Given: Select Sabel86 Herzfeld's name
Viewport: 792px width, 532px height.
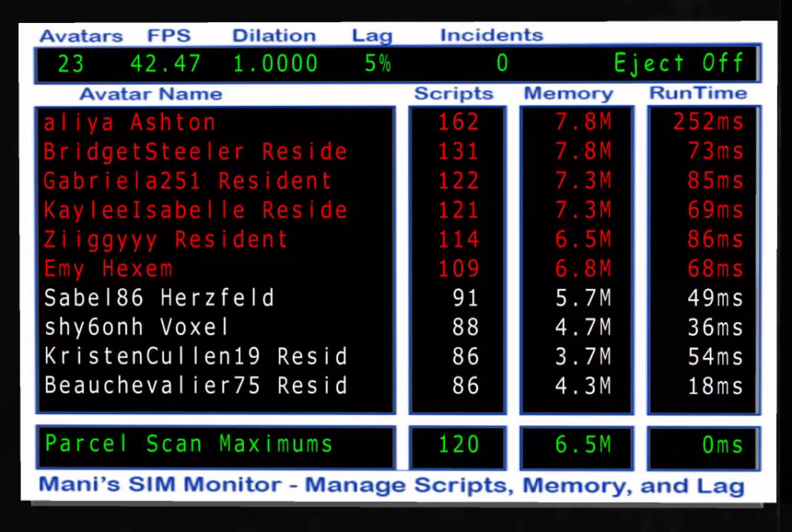Looking at the screenshot, I should [x=159, y=298].
